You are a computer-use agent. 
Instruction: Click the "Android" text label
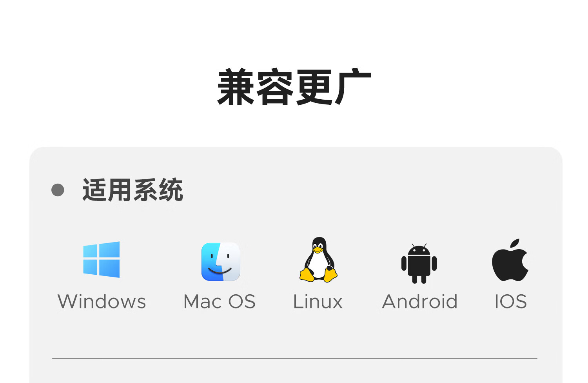[x=420, y=302]
